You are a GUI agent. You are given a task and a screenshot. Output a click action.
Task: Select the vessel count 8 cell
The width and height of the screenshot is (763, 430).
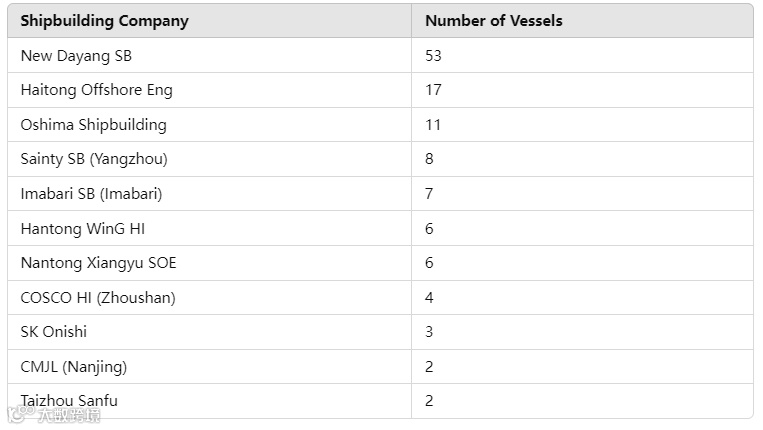[429, 159]
